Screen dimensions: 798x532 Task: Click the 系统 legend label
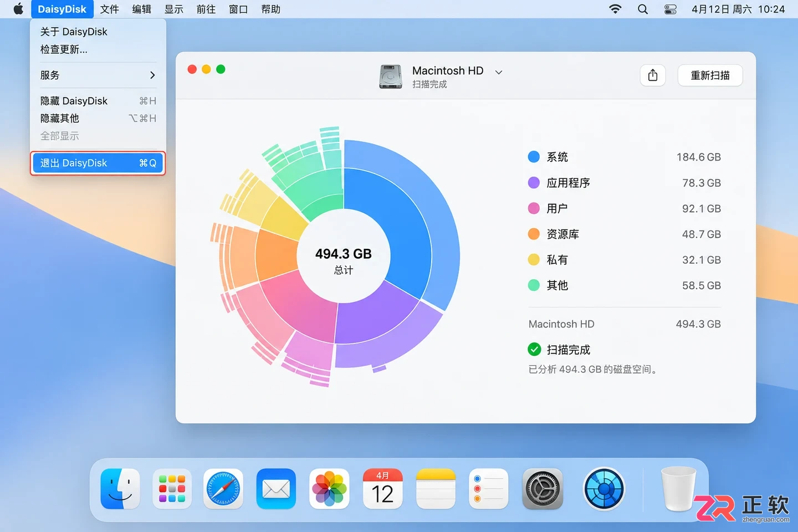coord(557,157)
